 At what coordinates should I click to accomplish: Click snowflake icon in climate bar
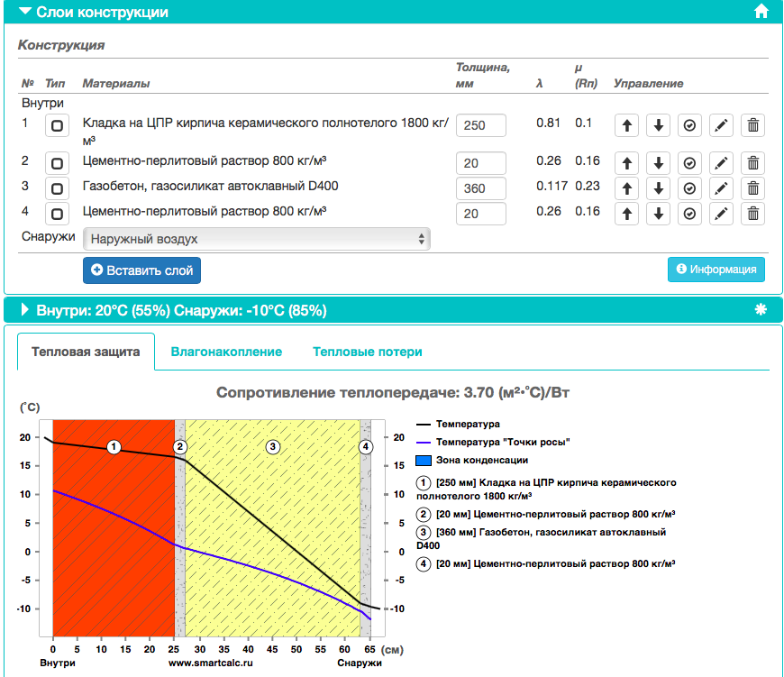click(x=761, y=310)
